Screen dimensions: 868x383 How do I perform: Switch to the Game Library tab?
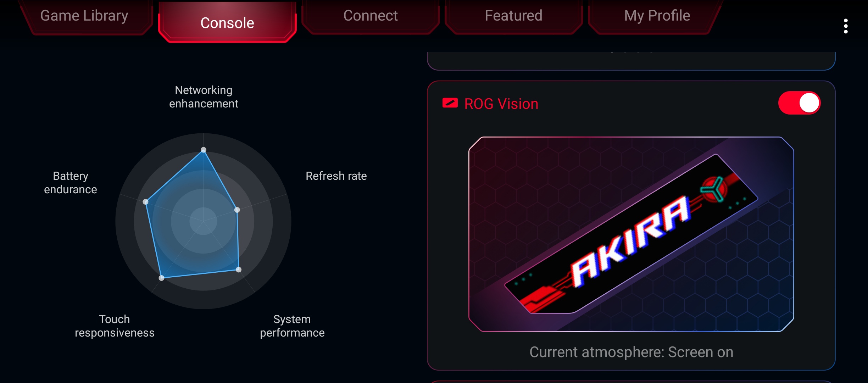point(84,16)
